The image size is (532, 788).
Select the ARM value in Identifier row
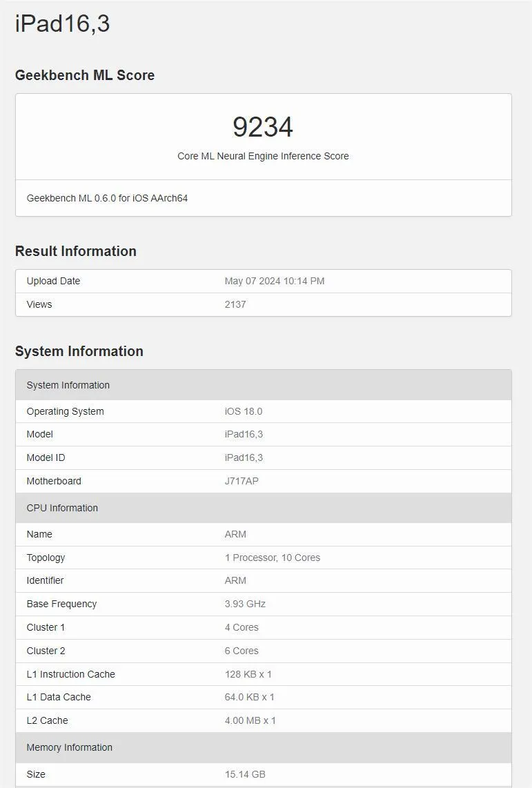tap(235, 580)
